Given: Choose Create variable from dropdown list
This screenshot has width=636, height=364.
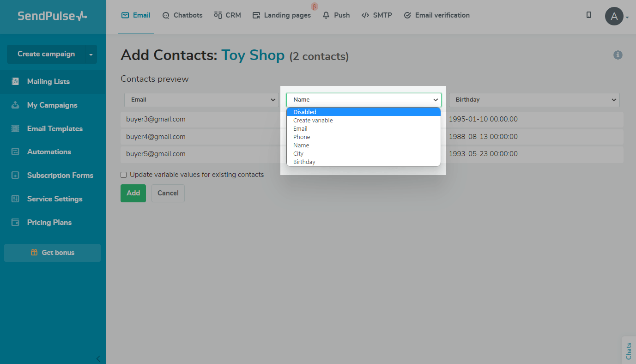Looking at the screenshot, I should (313, 120).
